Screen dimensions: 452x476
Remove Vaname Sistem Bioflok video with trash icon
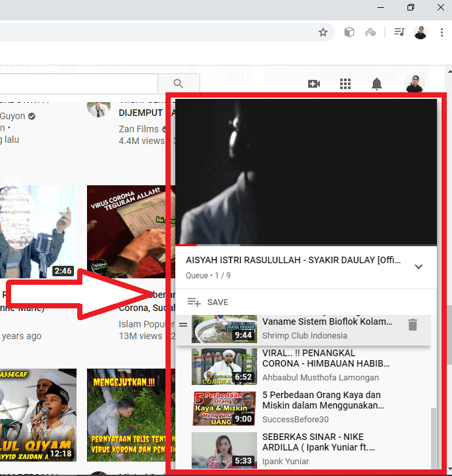(413, 325)
